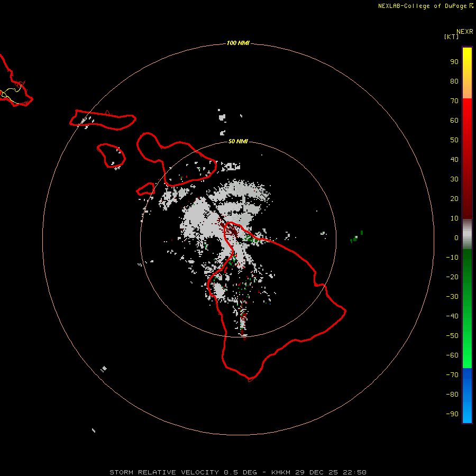This screenshot has height=476, width=476.
Task: Click the Kahoolawe island outline
Action: [146, 189]
